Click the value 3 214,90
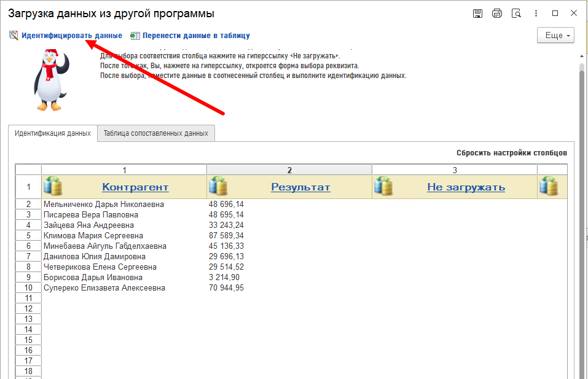Viewport: 588px width, 379px height. click(224, 278)
